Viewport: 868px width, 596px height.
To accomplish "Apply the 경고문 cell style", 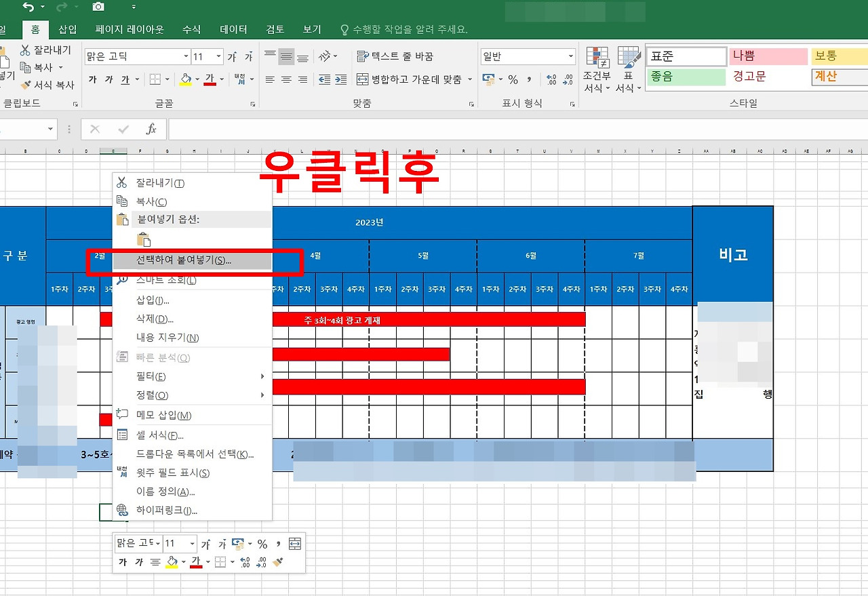I will pos(769,77).
